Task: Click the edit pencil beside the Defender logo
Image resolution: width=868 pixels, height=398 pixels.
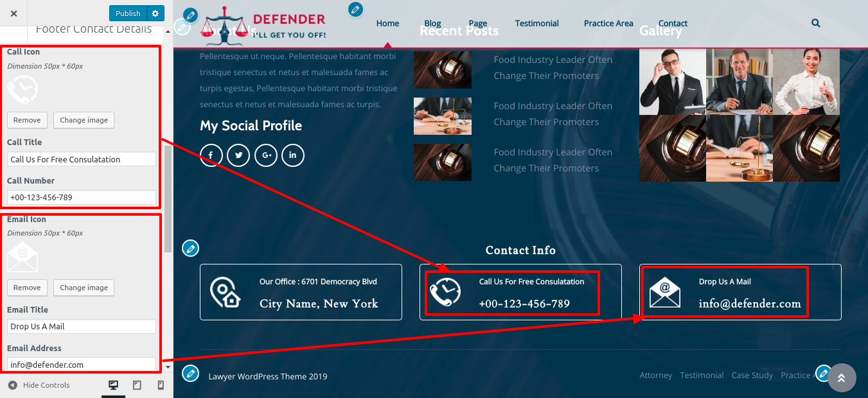Action: (x=190, y=15)
